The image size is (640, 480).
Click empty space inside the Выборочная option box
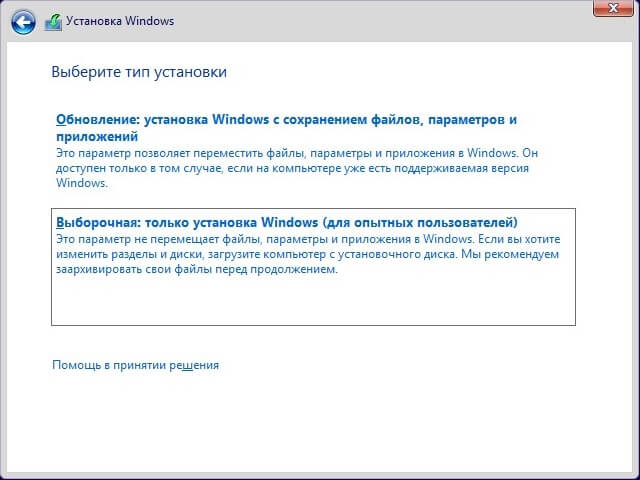[x=312, y=302]
